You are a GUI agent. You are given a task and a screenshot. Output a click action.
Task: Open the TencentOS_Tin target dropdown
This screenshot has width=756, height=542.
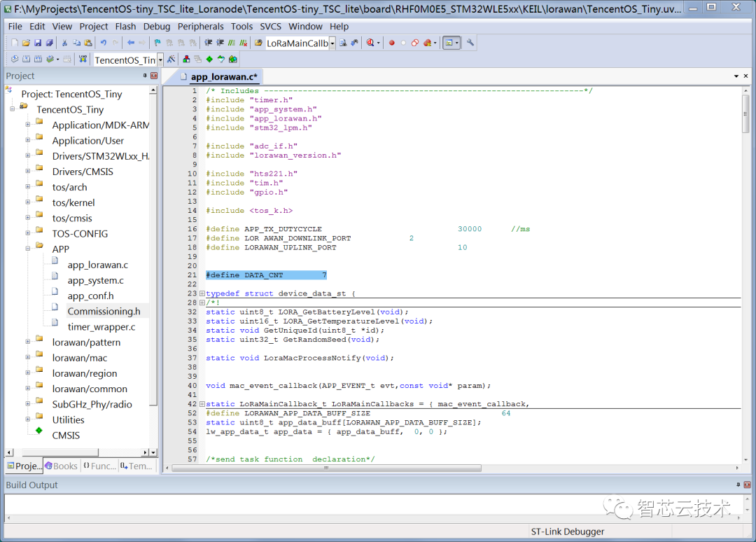160,60
